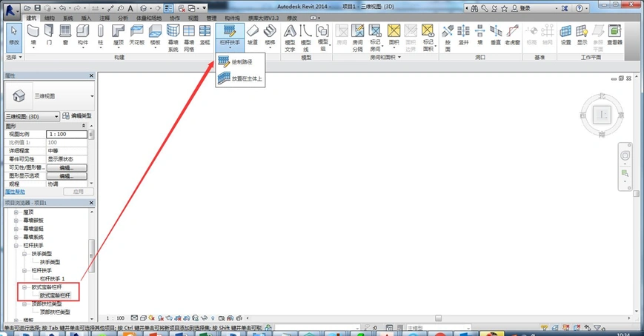644x336 pixels.
Task: Open the 三维视图 type selector dropdown
Action: (92, 96)
